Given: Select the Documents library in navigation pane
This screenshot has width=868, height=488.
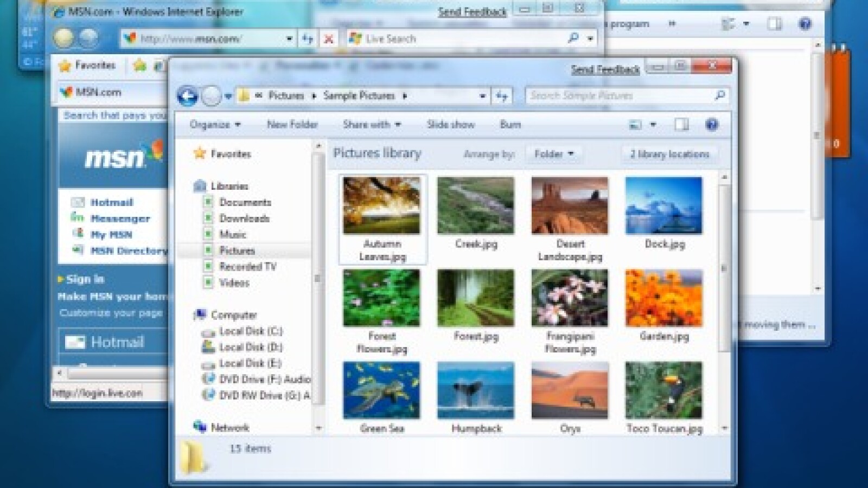Looking at the screenshot, I should [245, 202].
